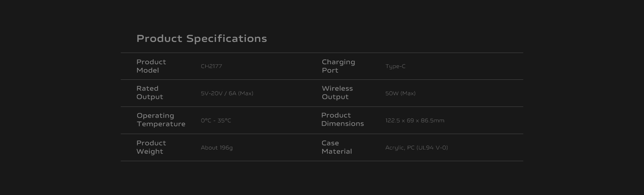Click the 0°C minimum temperature text

coord(206,121)
